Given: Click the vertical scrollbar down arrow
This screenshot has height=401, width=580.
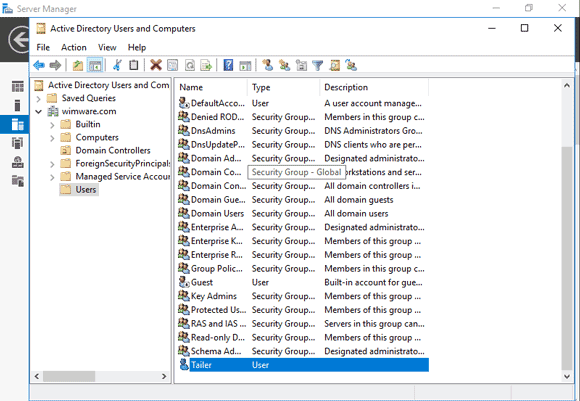Looking at the screenshot, I should (x=567, y=376).
